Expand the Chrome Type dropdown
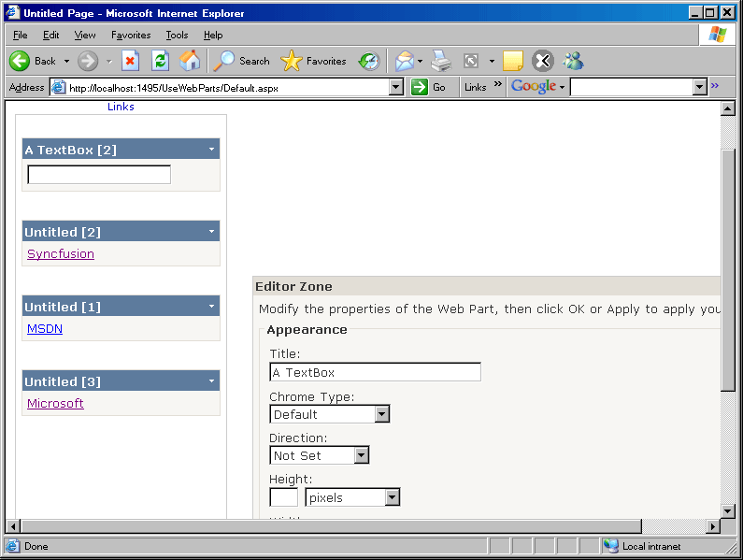Viewport: 743px width, 560px height. click(381, 414)
